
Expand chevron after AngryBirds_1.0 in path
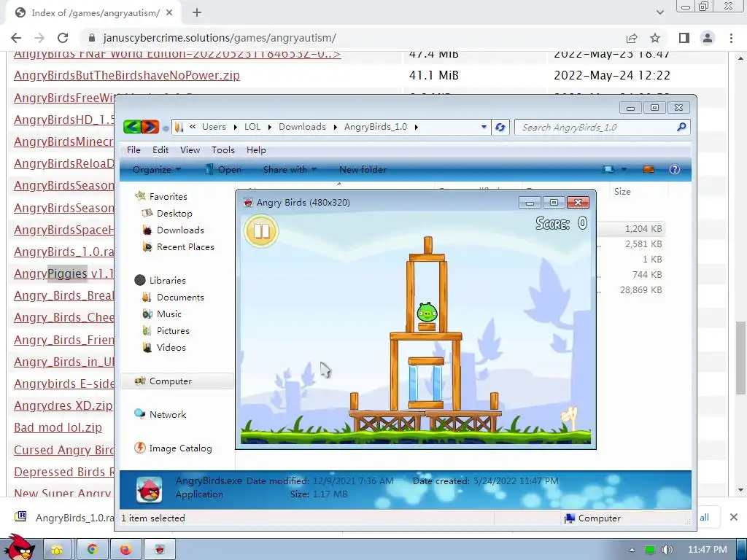pos(417,127)
